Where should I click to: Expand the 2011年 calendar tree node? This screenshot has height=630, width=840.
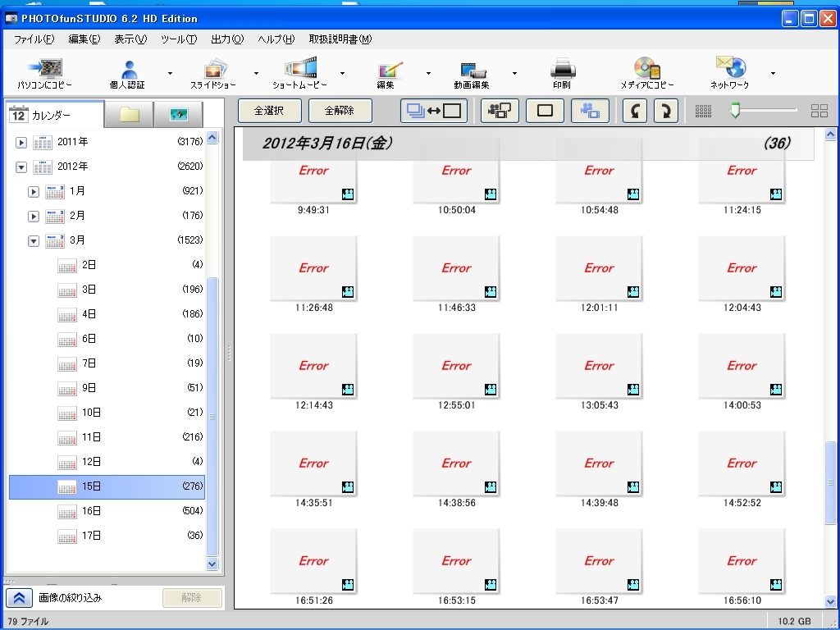point(21,142)
